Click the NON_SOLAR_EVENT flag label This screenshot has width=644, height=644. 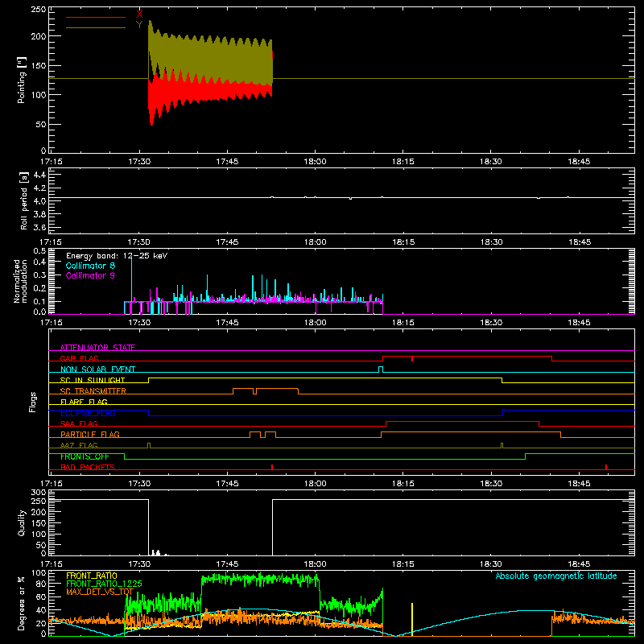pos(97,369)
